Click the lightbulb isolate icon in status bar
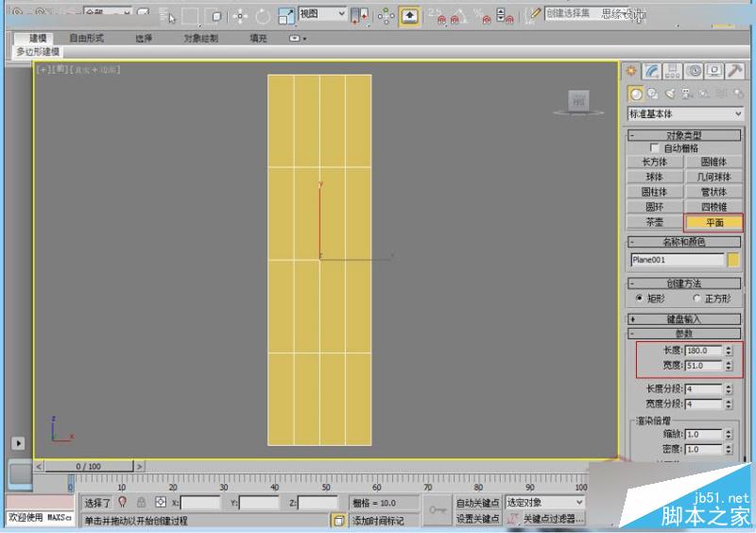The width and height of the screenshot is (756, 533). pos(123,503)
